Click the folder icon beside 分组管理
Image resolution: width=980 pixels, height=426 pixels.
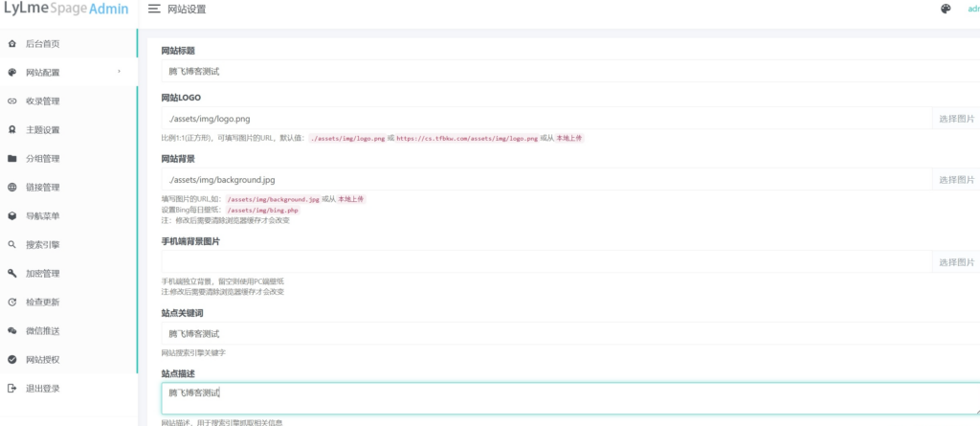11,159
